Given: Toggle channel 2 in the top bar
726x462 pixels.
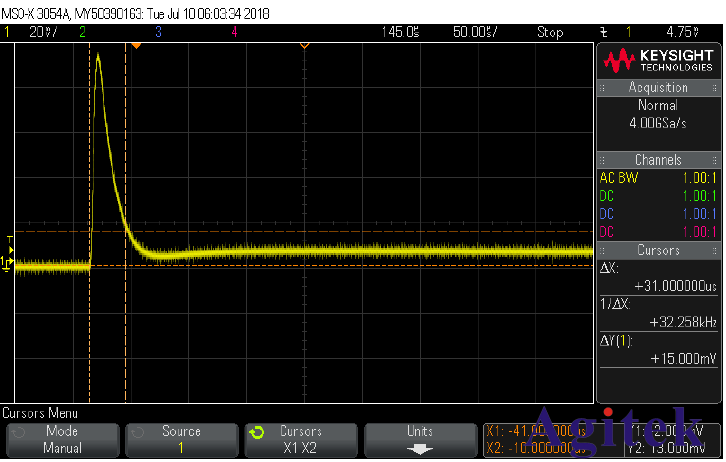Looking at the screenshot, I should tap(82, 32).
